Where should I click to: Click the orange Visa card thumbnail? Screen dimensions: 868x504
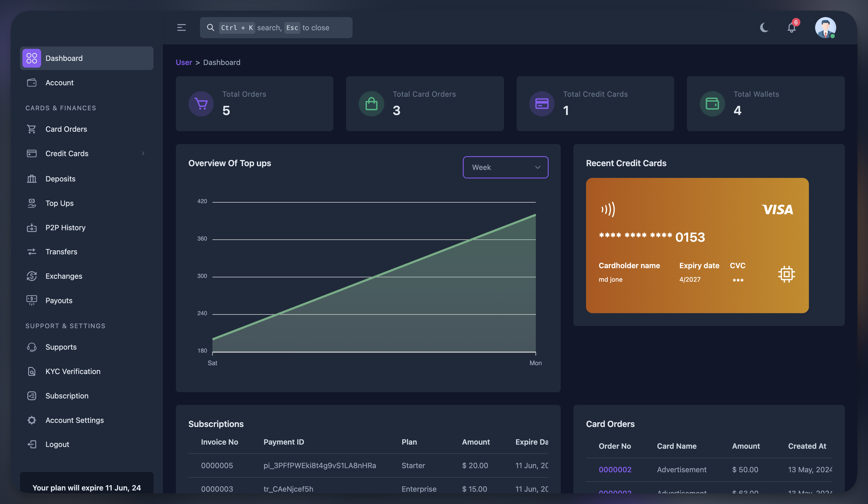pos(697,245)
